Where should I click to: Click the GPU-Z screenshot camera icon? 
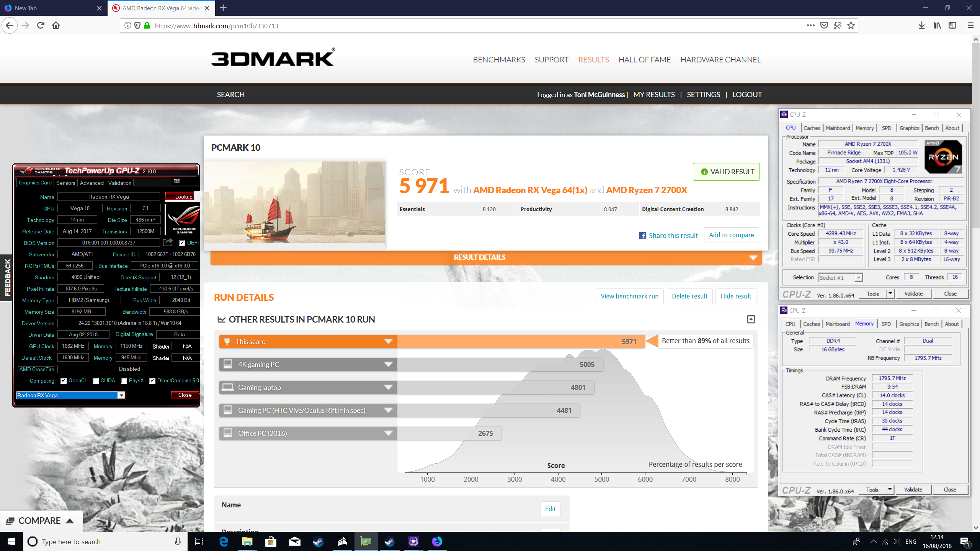[x=177, y=181]
